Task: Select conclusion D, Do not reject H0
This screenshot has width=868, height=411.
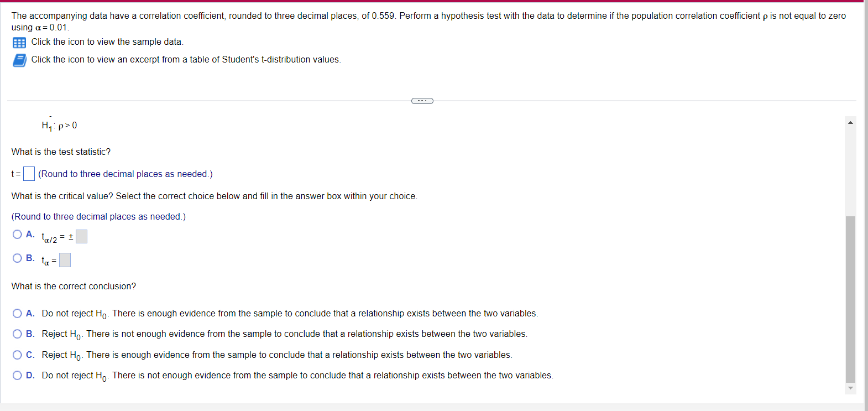Action: [x=17, y=374]
